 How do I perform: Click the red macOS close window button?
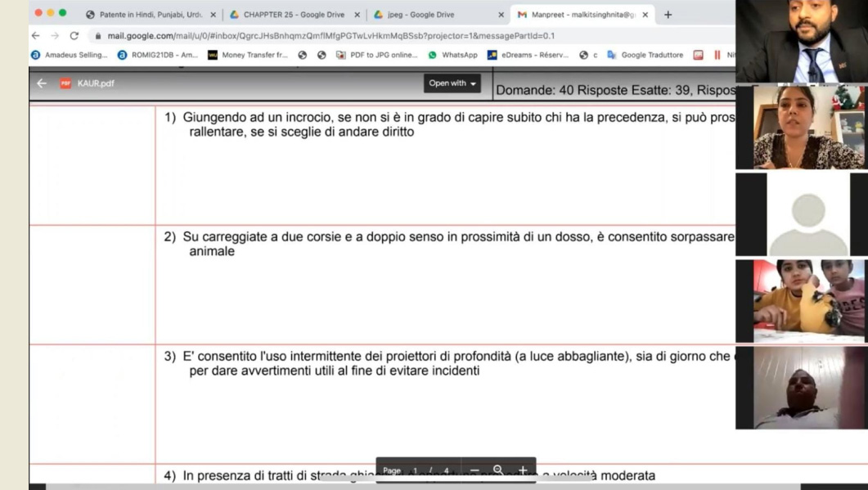38,13
